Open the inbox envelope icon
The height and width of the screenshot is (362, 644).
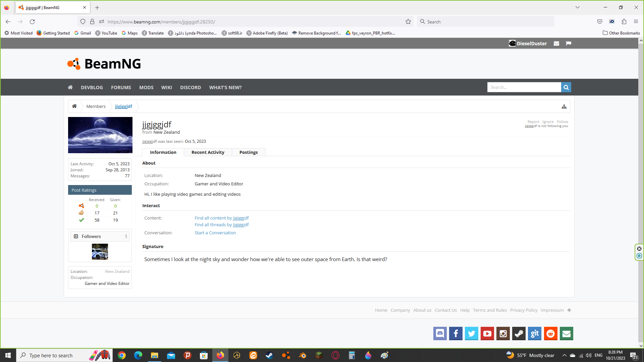point(556,44)
